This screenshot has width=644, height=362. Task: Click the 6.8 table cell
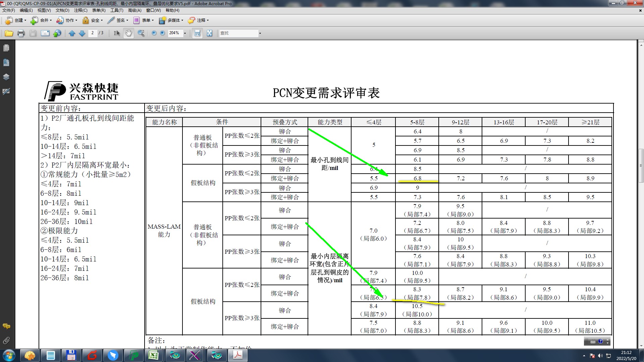pyautogui.click(x=417, y=178)
